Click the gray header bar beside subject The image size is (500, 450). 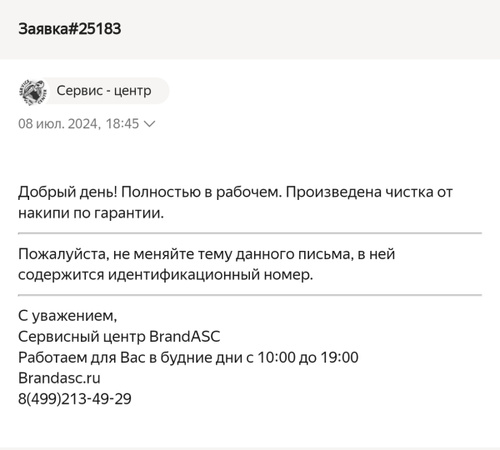pyautogui.click(x=310, y=29)
